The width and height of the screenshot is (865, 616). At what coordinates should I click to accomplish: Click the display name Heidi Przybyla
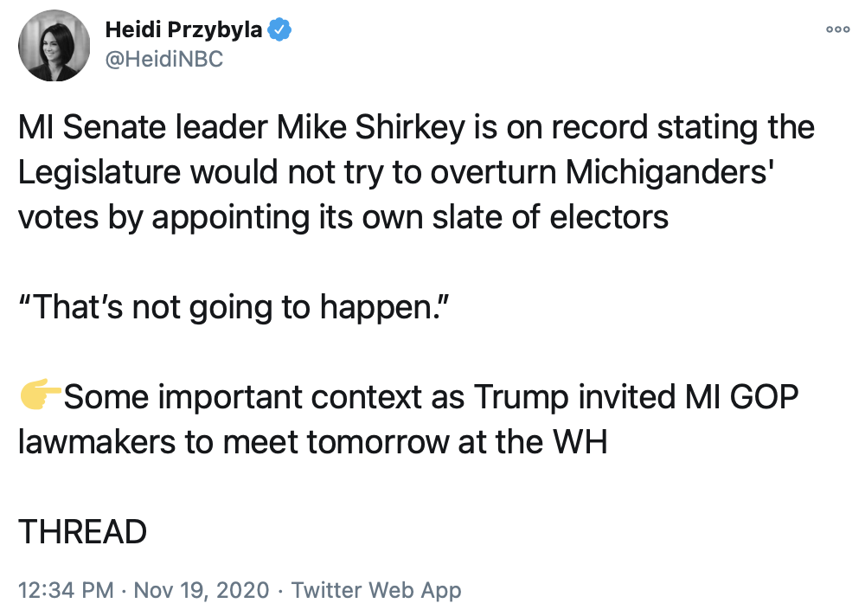tap(183, 30)
